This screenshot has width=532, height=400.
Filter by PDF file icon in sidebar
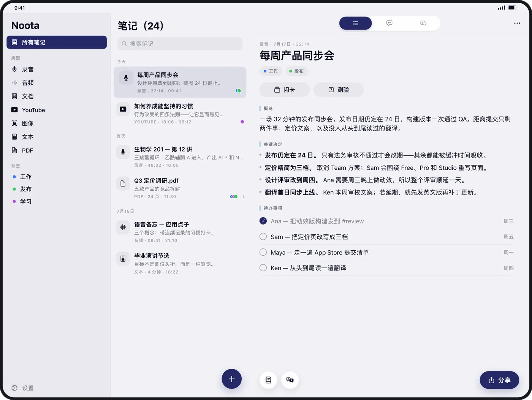14,150
